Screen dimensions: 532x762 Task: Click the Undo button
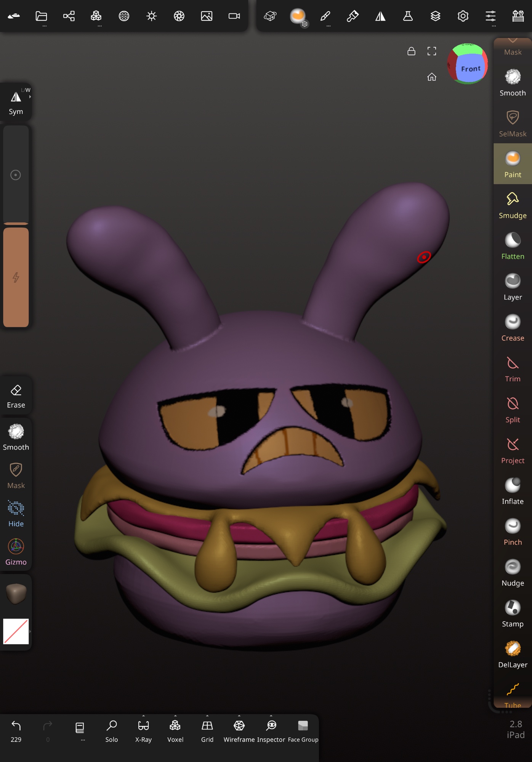16,730
